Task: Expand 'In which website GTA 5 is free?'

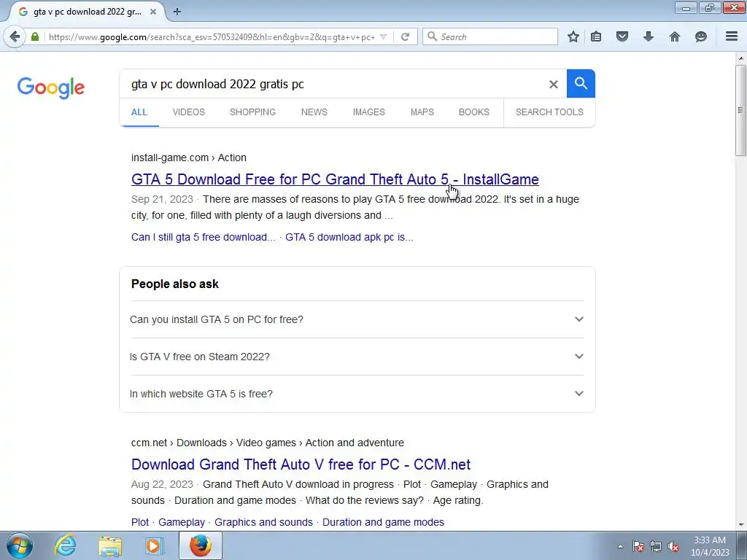Action: point(357,393)
